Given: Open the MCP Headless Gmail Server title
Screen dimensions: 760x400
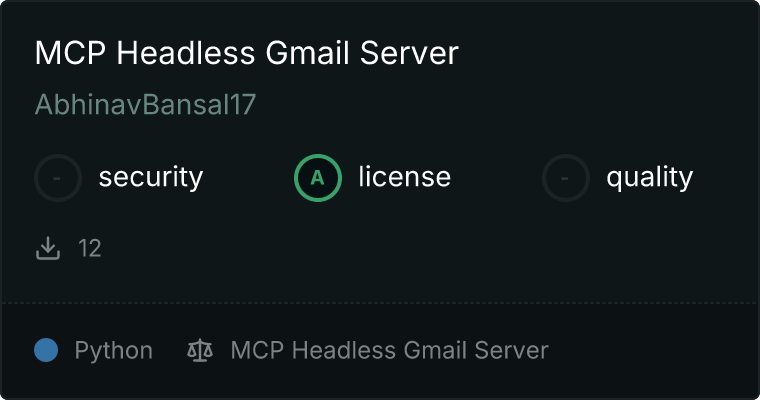Looking at the screenshot, I should [x=246, y=52].
